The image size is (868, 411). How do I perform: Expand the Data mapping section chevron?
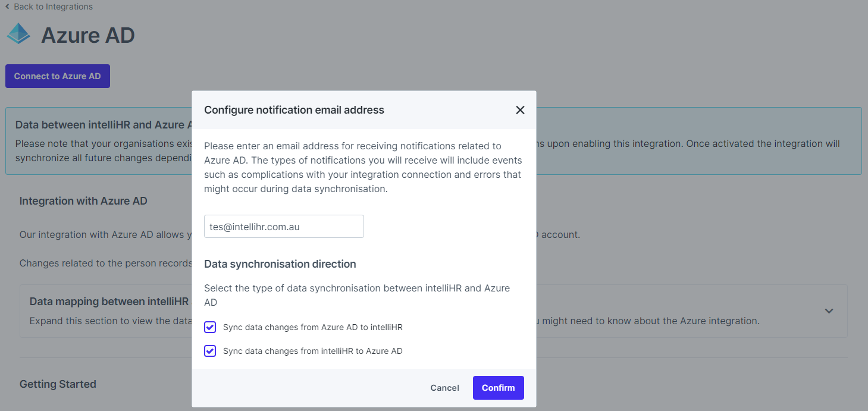coord(829,311)
